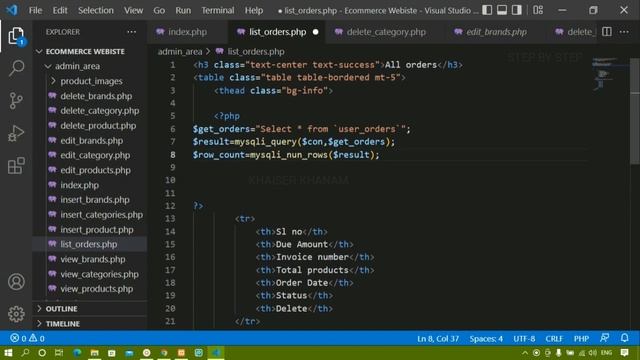640x360 pixels.
Task: Open delete_product.php in explorer
Action: pos(98,126)
